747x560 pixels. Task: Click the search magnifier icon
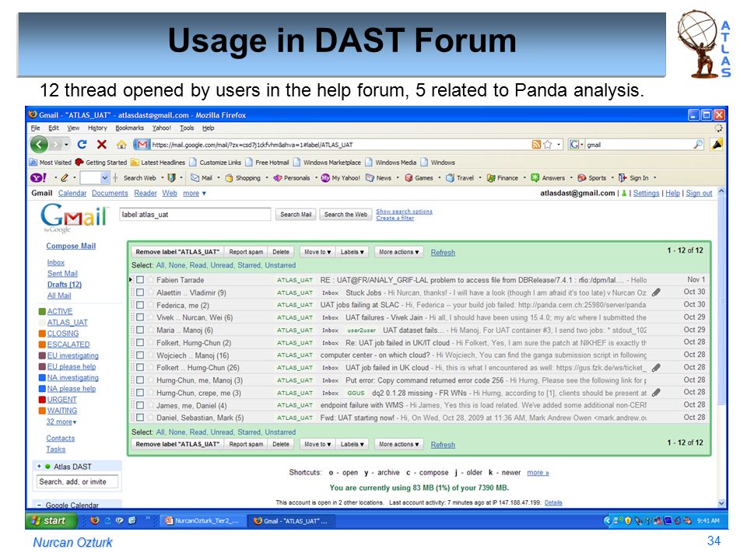[698, 145]
